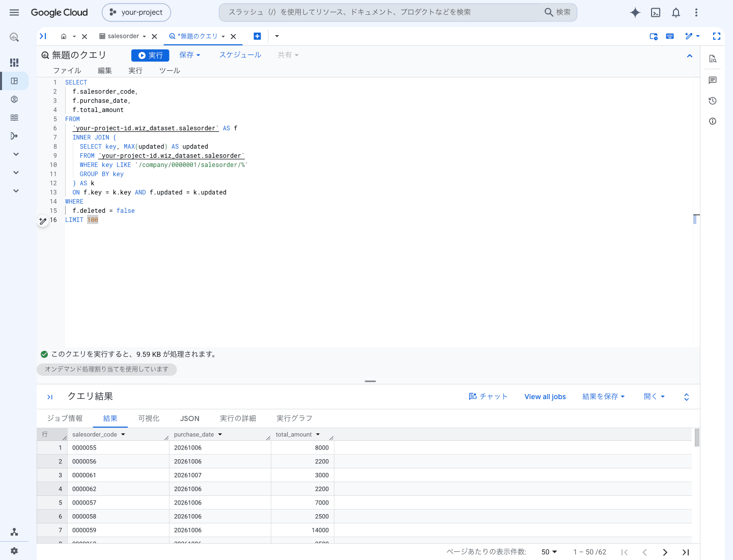The width and height of the screenshot is (733, 560).
Task: Click the スケジュール button
Action: (240, 55)
